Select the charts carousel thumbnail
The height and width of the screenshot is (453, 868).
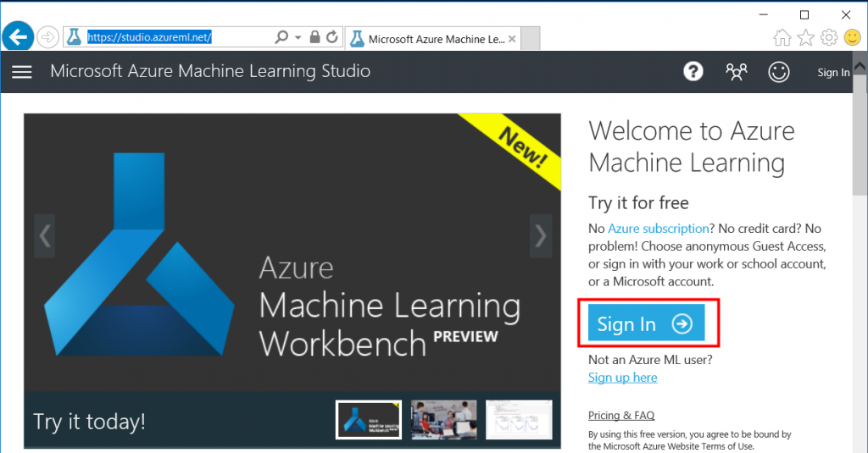[x=519, y=420]
